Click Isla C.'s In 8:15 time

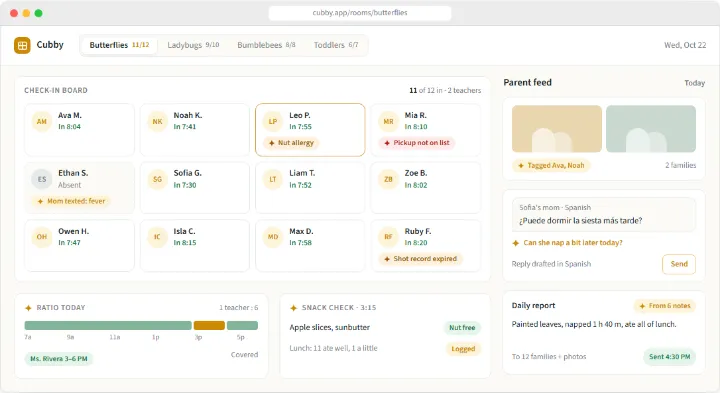[185, 243]
